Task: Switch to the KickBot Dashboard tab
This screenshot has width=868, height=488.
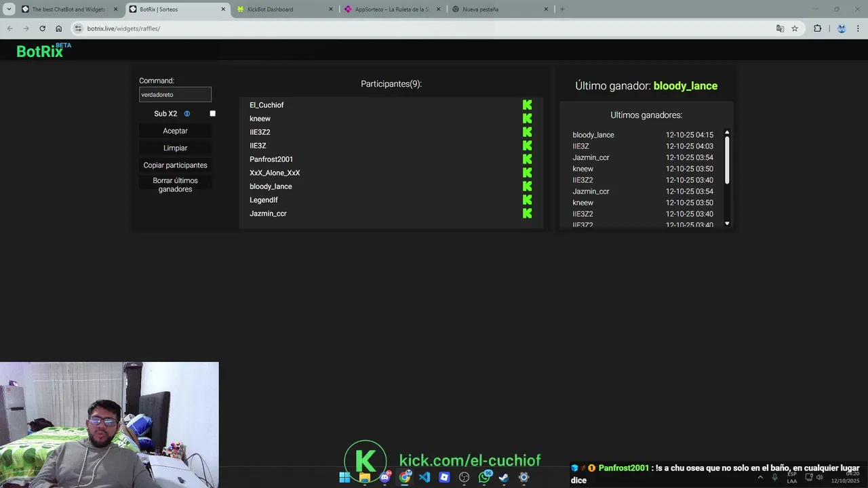Action: click(x=285, y=9)
